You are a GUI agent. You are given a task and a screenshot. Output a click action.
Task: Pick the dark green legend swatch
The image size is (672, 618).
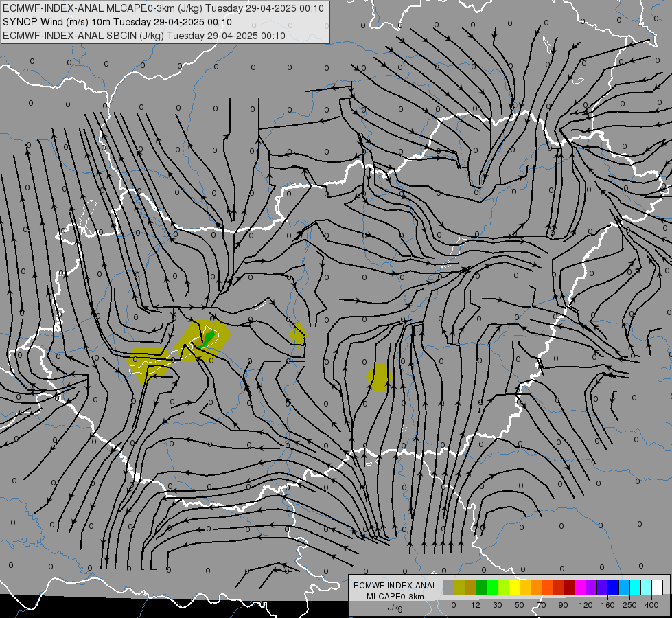pyautogui.click(x=481, y=588)
